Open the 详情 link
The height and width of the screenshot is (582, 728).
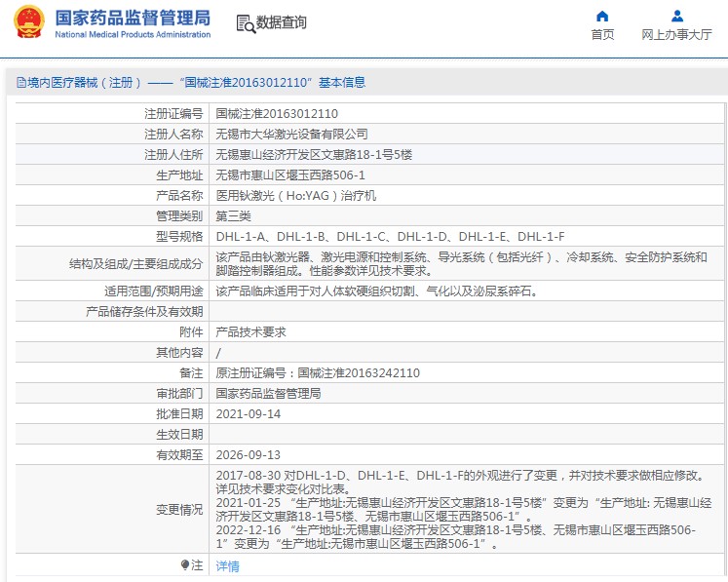227,565
